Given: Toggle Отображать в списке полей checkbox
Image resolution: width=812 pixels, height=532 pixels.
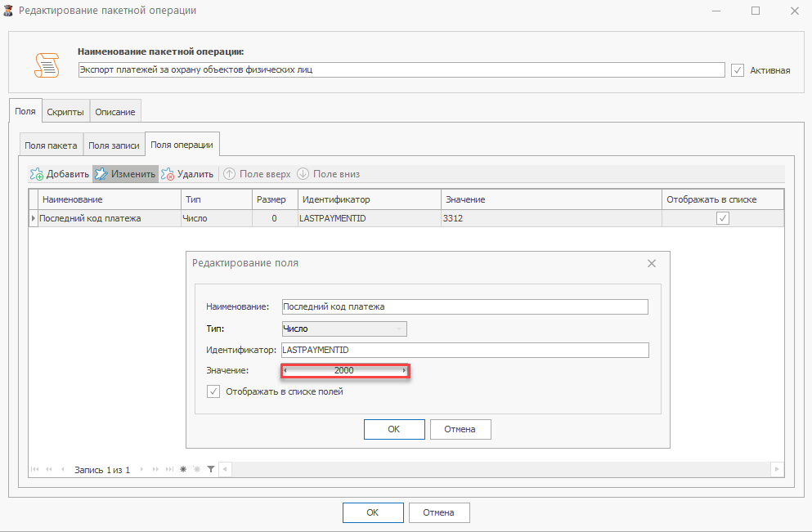Looking at the screenshot, I should click(213, 391).
